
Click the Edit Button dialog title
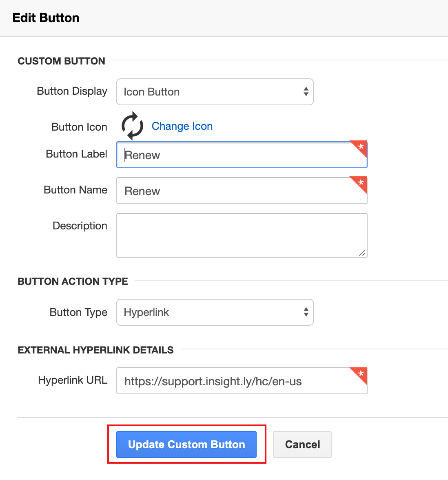(x=46, y=18)
